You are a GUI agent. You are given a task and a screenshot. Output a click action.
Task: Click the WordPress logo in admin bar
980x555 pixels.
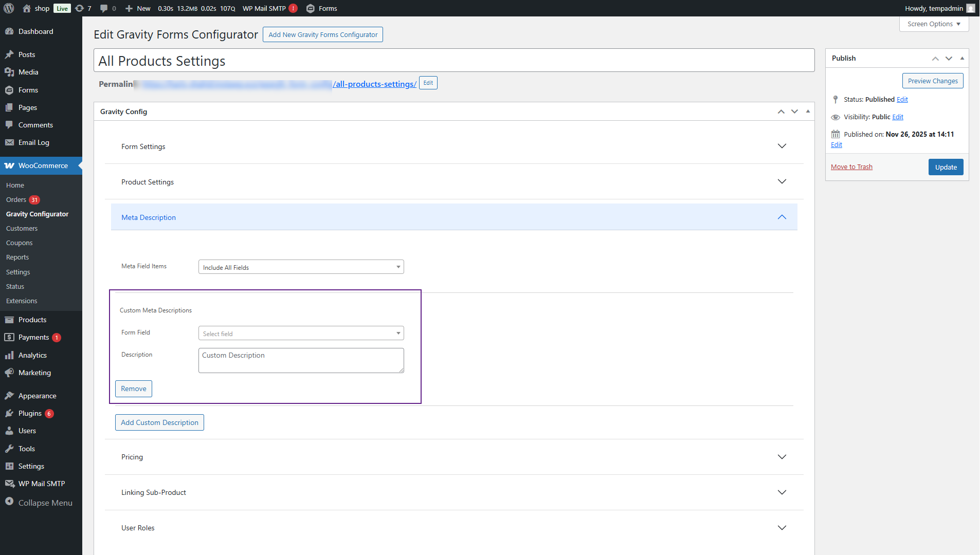(x=9, y=8)
